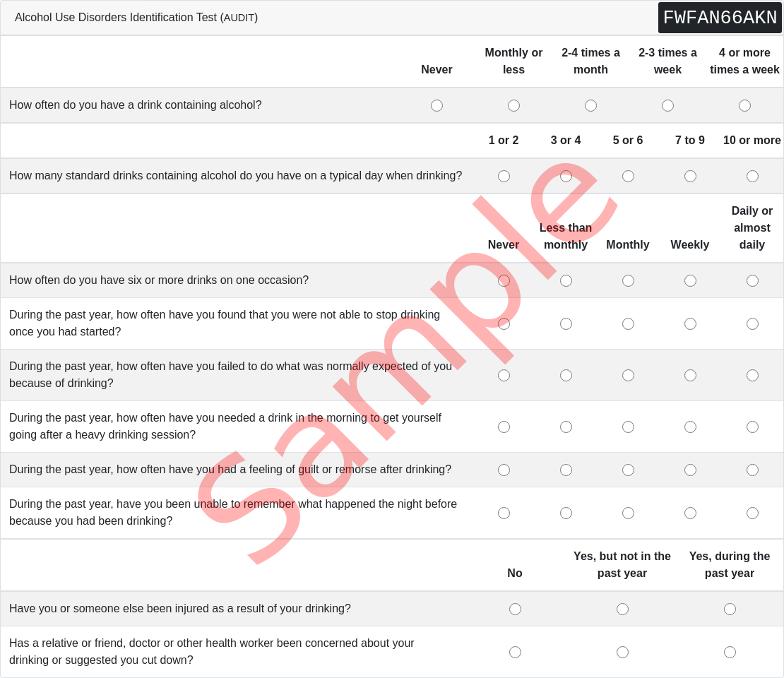This screenshot has width=784, height=678.
Task: Select 'No' for someone injured from your drinking
Action: [514, 609]
